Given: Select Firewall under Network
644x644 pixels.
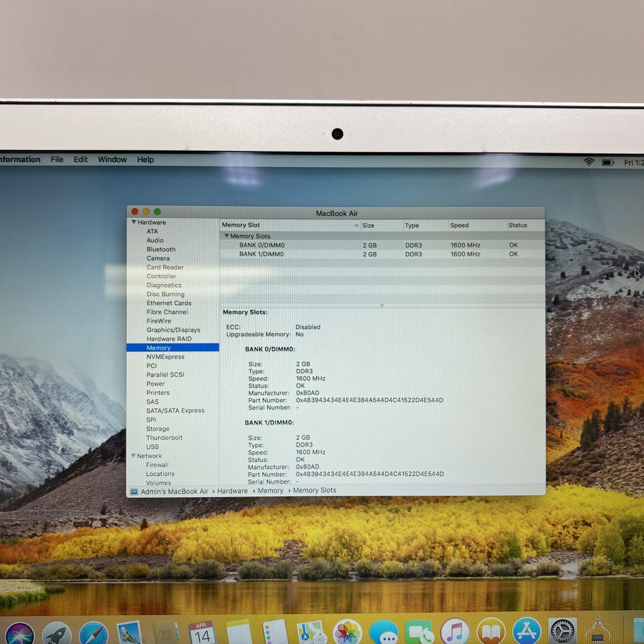Looking at the screenshot, I should tap(157, 465).
